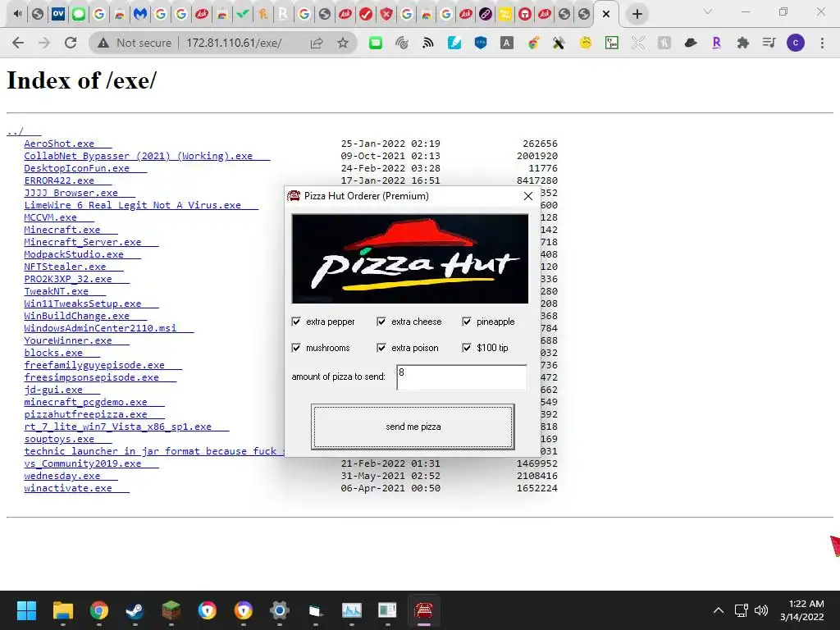The height and width of the screenshot is (630, 840).
Task: Show hidden system tray icons
Action: tap(719, 610)
